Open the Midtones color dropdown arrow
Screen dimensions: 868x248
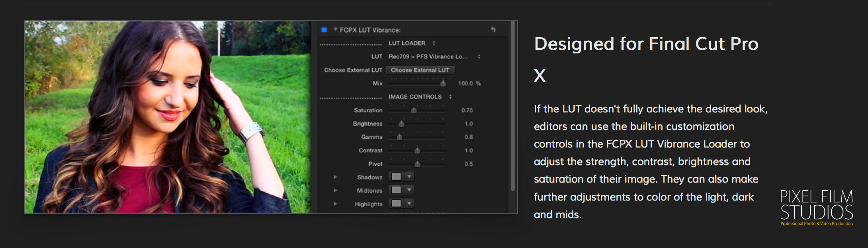pos(409,190)
